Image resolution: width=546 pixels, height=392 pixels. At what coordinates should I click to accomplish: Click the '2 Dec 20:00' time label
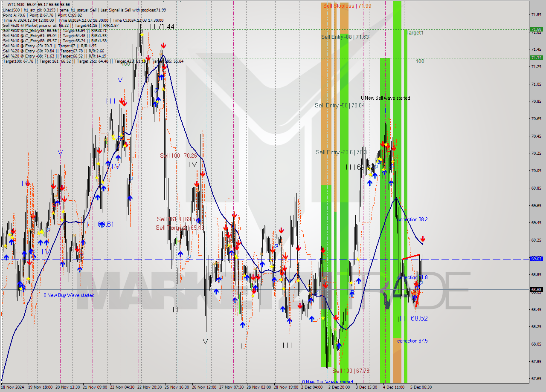pos(339,387)
